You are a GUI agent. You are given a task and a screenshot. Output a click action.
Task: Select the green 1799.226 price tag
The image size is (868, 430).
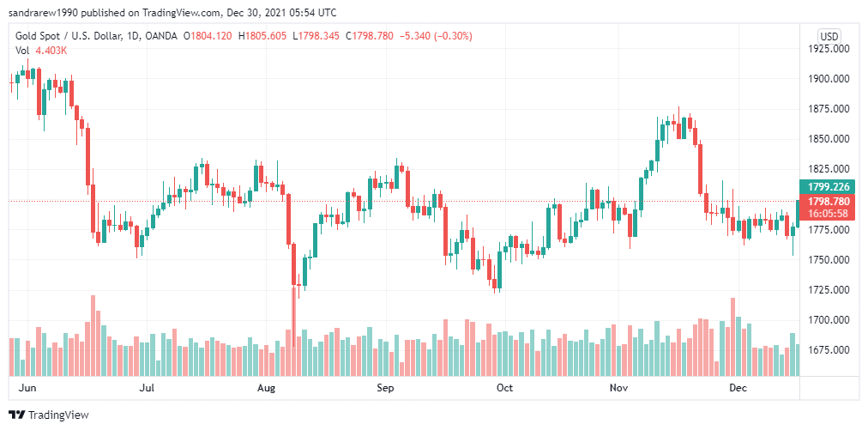(827, 187)
